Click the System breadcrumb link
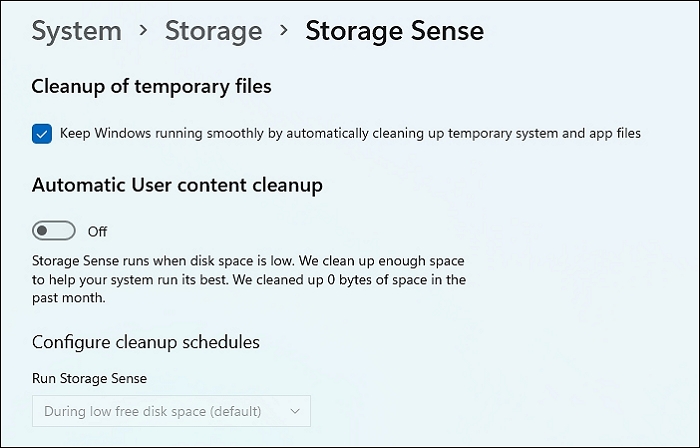 pos(77,31)
